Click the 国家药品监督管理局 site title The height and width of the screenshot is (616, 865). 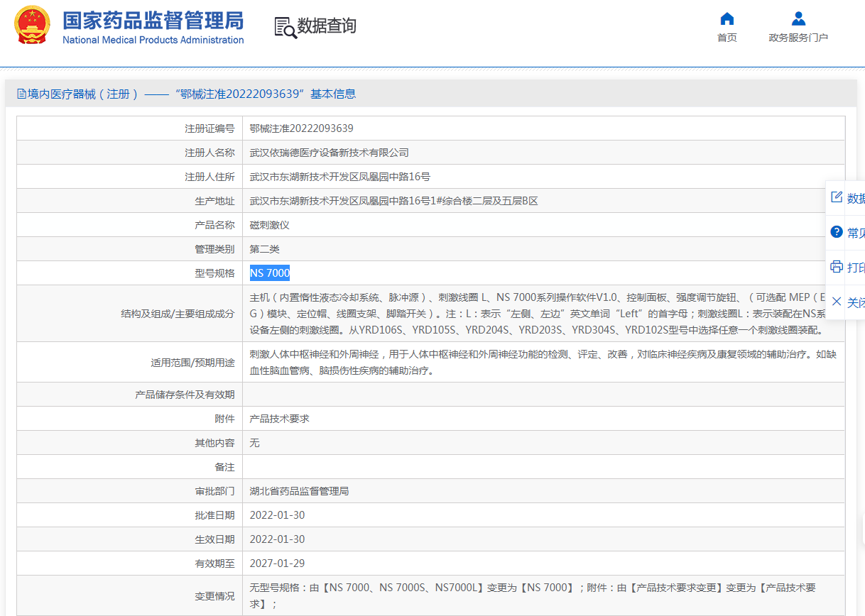tap(153, 21)
